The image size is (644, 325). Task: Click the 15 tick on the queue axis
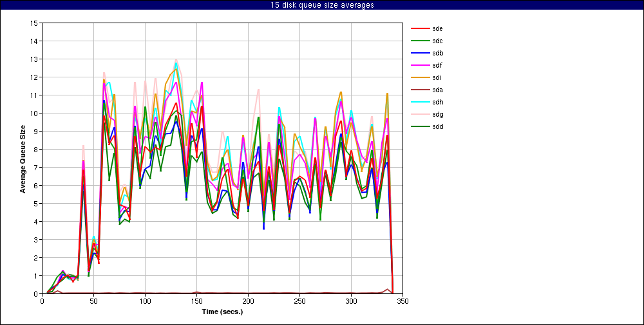(34, 23)
